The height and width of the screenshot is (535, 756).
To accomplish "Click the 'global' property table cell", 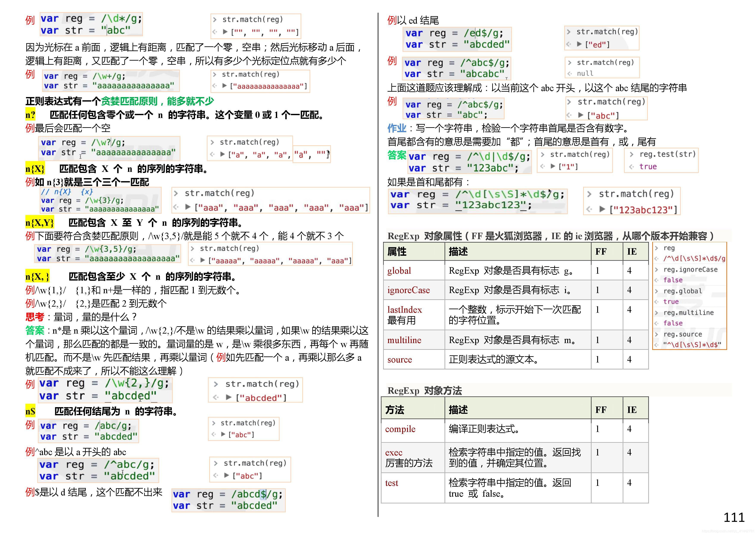I will pos(414,270).
